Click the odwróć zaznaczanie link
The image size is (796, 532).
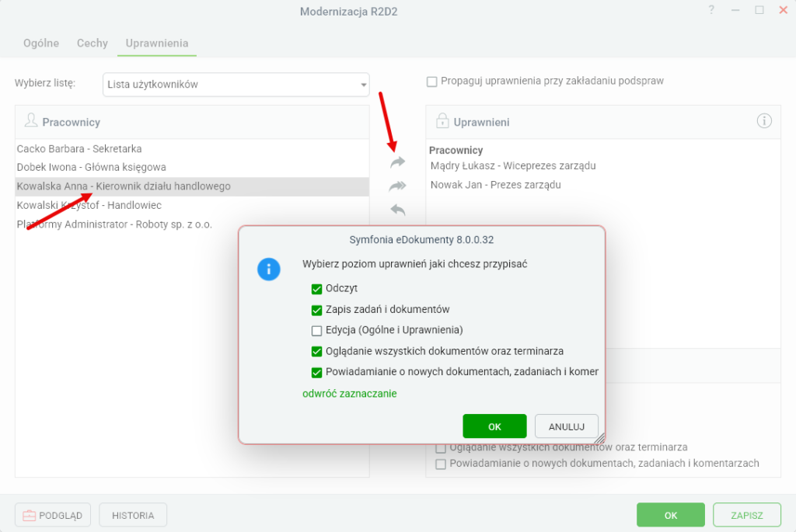(x=349, y=394)
